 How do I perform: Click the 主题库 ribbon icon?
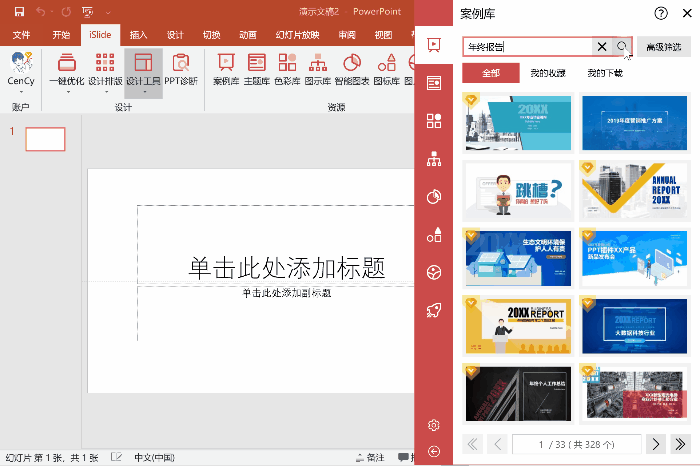point(257,70)
